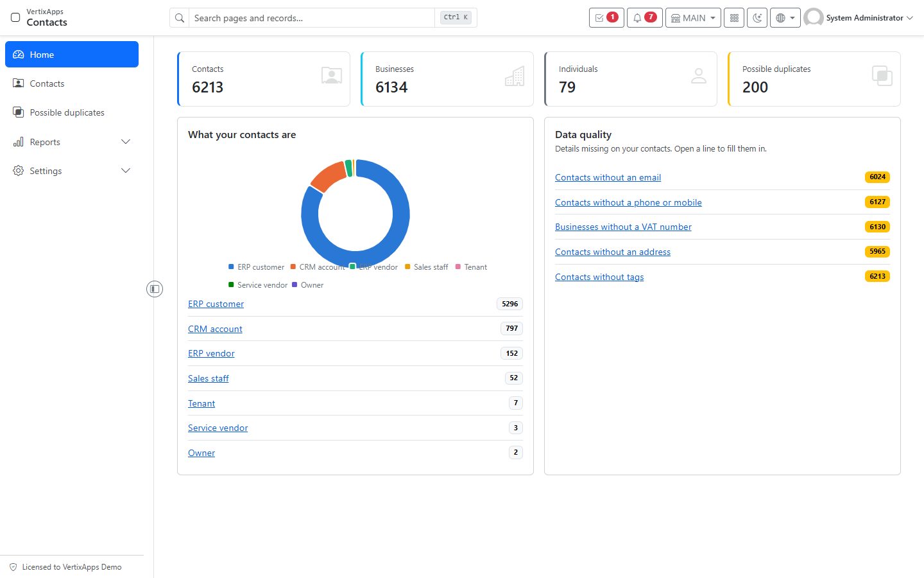Click the Contacts sidebar card icon
924x578 pixels.
18,83
